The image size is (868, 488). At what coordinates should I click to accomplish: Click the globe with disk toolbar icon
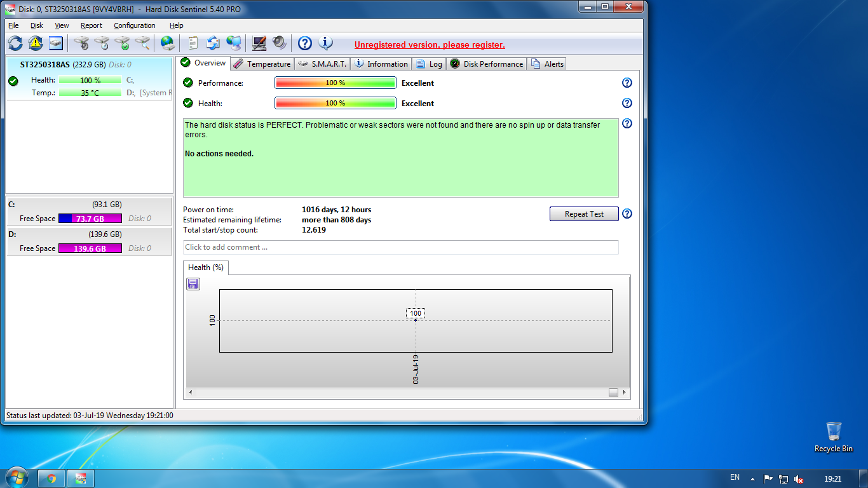click(x=168, y=43)
